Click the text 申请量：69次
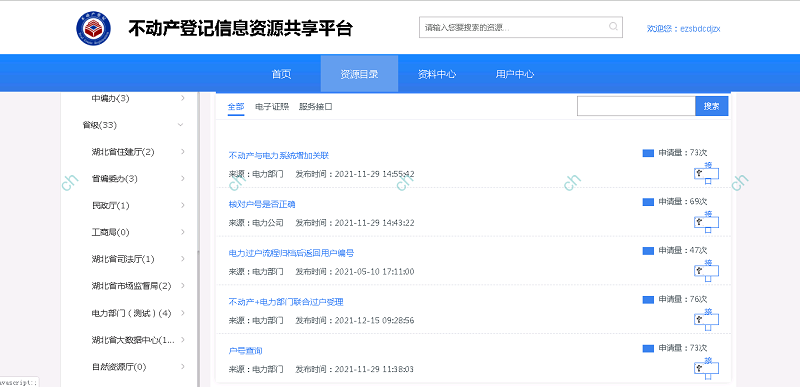 [683, 202]
